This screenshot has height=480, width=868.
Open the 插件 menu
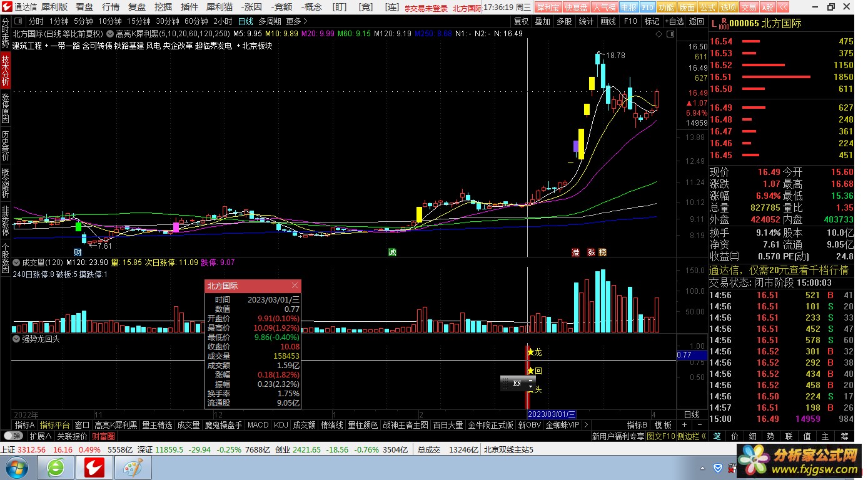(x=189, y=7)
